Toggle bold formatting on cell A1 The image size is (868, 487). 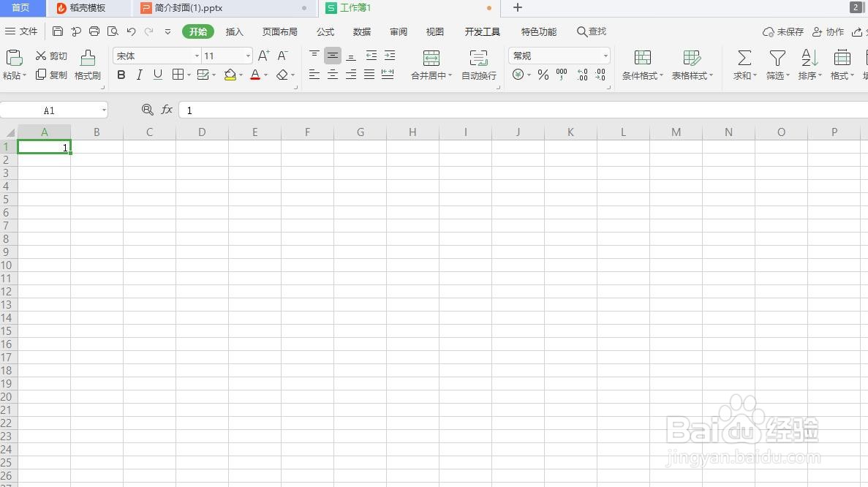pyautogui.click(x=121, y=74)
